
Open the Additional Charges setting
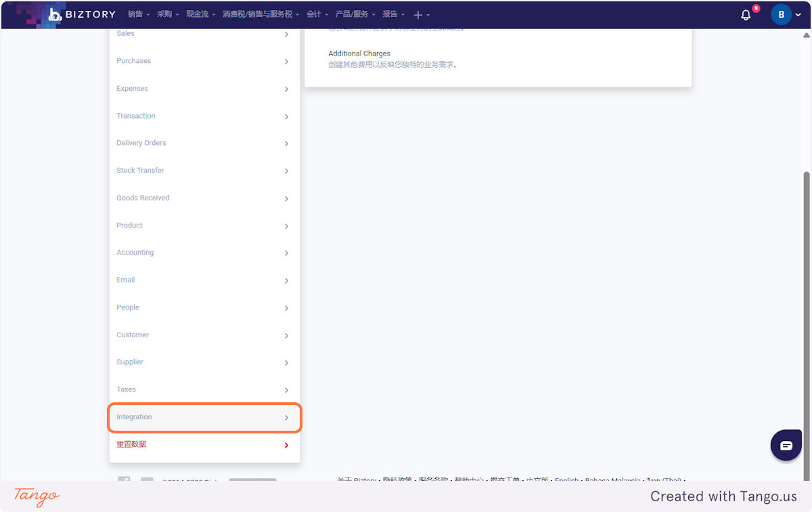pos(359,54)
